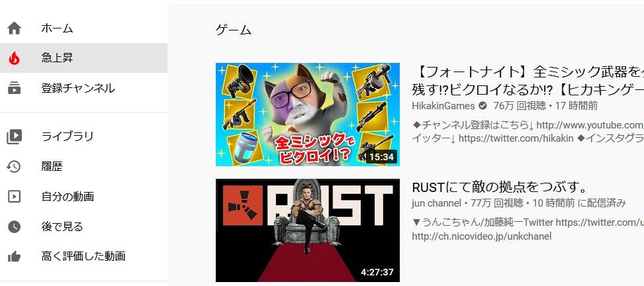Click the watch later clock icon

tap(15, 226)
